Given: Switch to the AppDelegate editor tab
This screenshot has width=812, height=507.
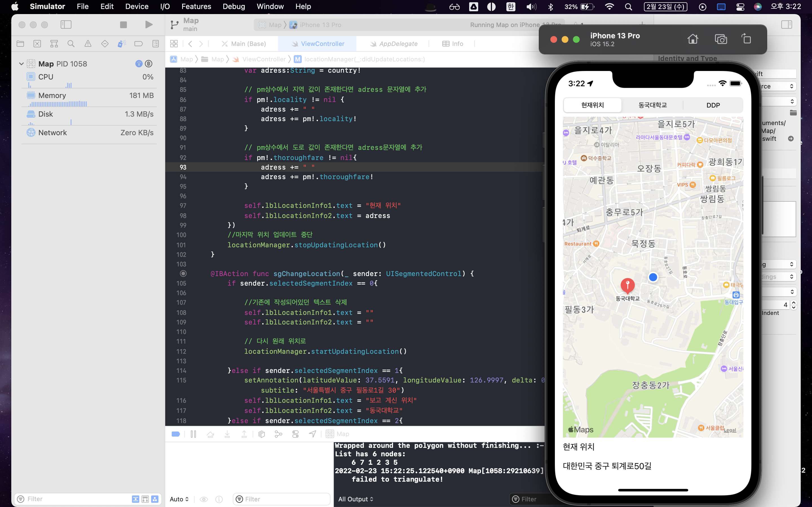Looking at the screenshot, I should [x=394, y=44].
